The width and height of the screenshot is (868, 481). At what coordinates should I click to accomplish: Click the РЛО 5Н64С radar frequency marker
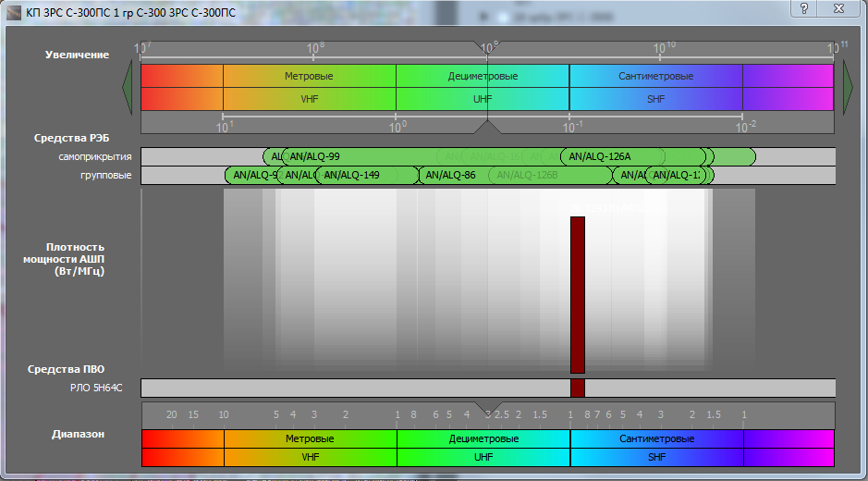pos(578,388)
